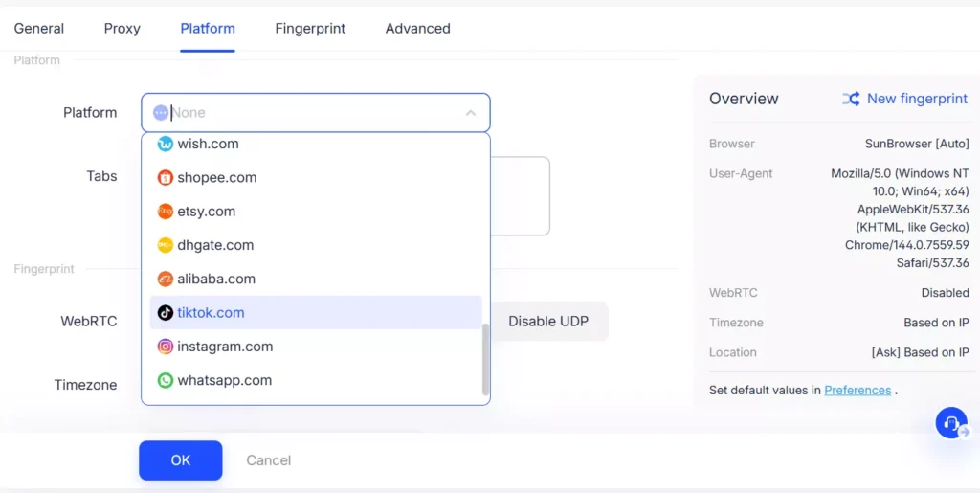Click the etsy.com orange icon
The height and width of the screenshot is (493, 980).
(x=166, y=212)
